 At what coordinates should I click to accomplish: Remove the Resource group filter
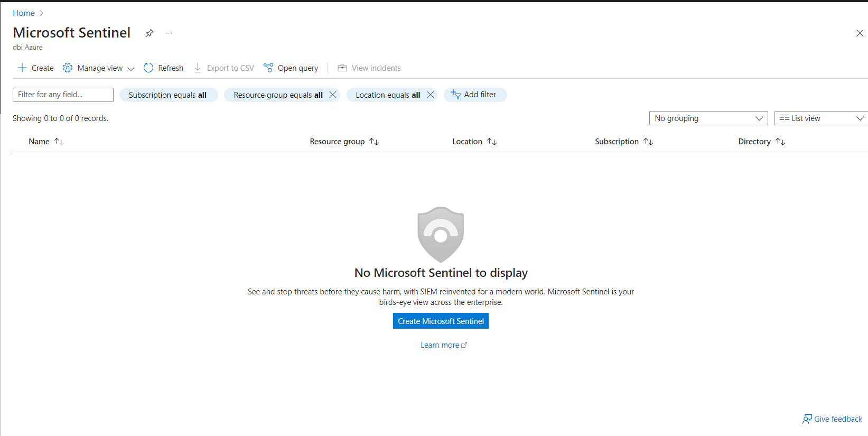[x=333, y=95]
